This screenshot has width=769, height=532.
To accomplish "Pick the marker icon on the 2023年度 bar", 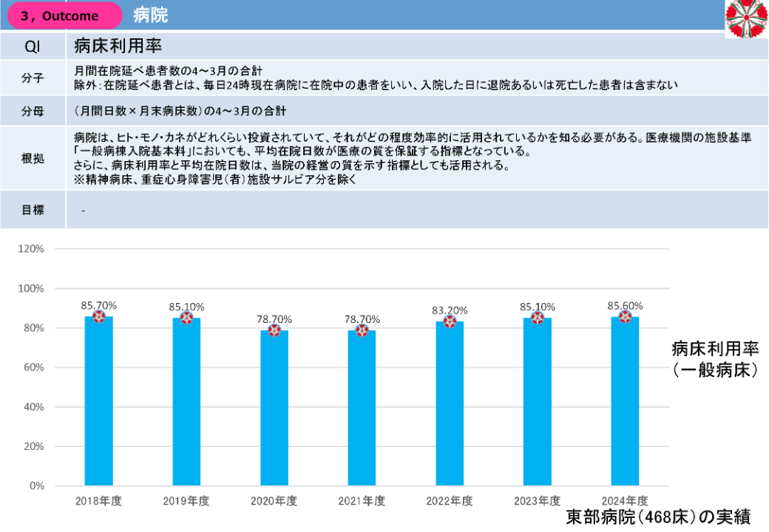I will click(x=538, y=318).
